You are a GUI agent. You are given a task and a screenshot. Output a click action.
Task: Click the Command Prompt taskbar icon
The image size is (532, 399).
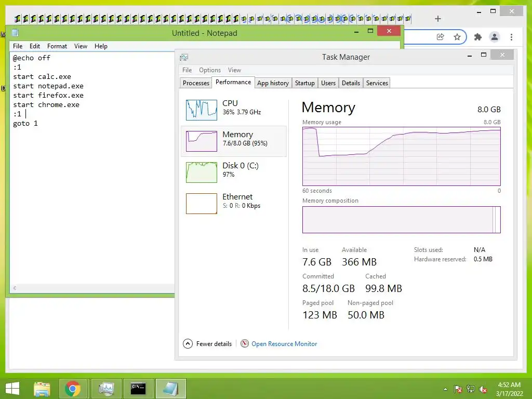138,389
